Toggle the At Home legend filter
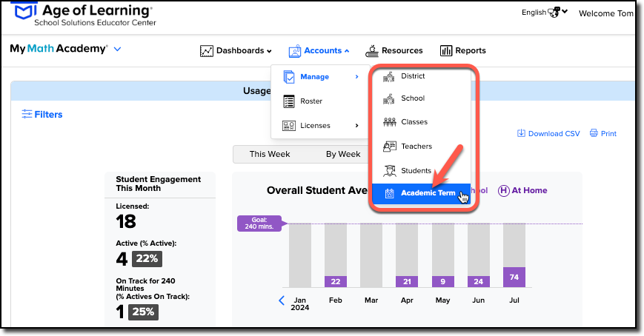 click(x=522, y=191)
